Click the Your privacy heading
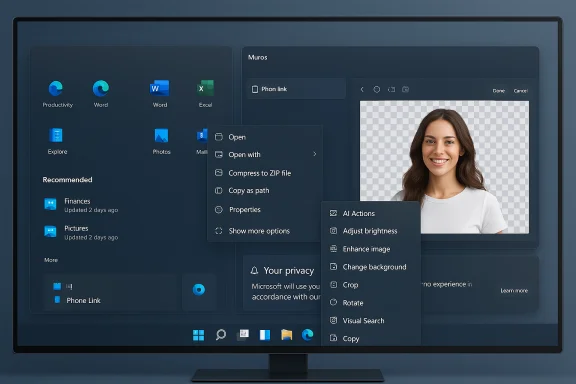Viewport: 576px width, 384px height. click(288, 271)
